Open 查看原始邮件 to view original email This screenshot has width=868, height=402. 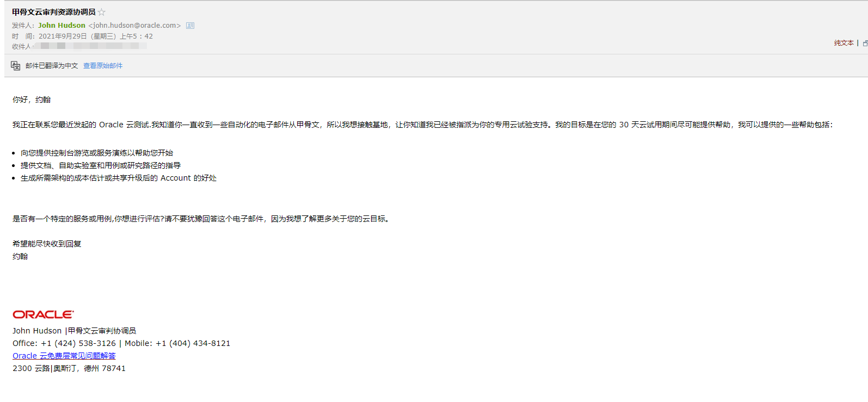pos(103,66)
